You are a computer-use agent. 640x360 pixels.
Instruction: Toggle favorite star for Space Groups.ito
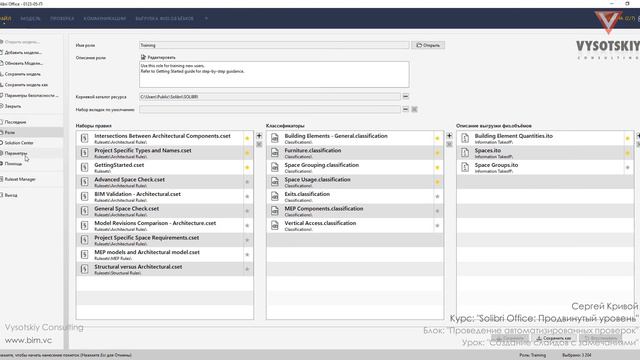pos(627,167)
